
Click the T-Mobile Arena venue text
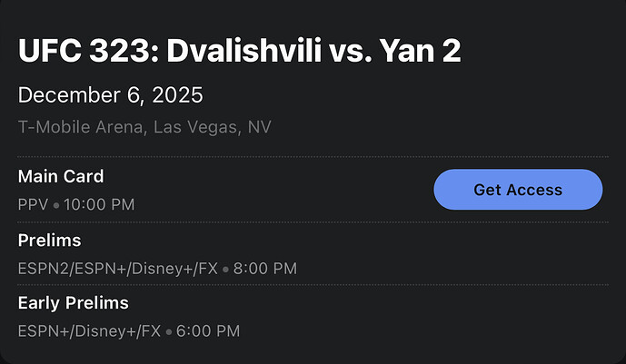(79, 127)
